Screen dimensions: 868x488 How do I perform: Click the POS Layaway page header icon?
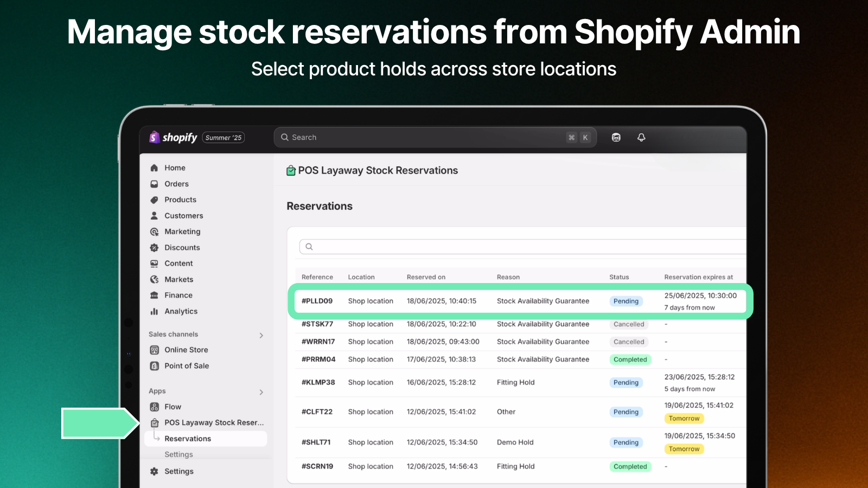[291, 171]
